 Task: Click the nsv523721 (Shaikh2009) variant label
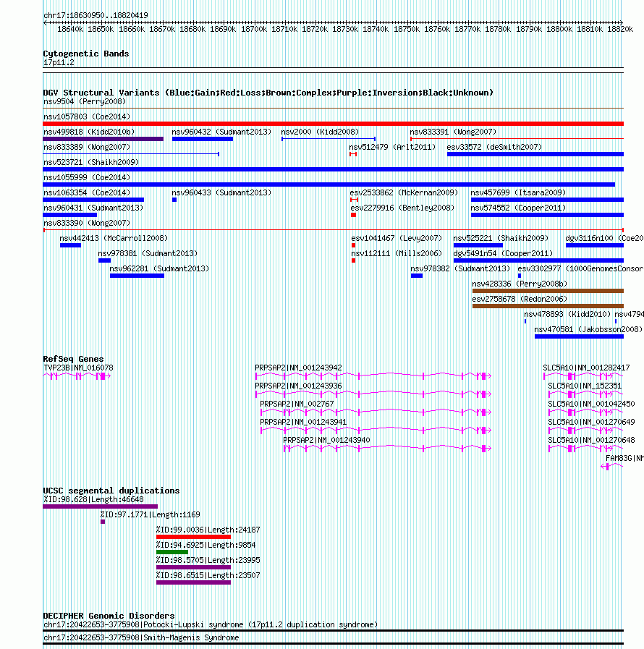[x=91, y=162]
